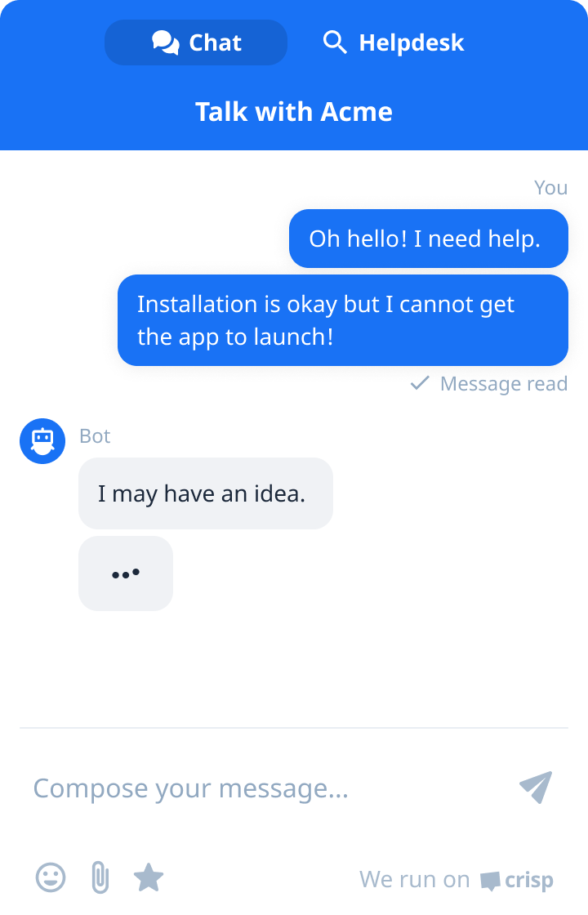Viewport: 588px width, 915px height.
Task: Click the installation problem message bubble
Action: [x=342, y=319]
